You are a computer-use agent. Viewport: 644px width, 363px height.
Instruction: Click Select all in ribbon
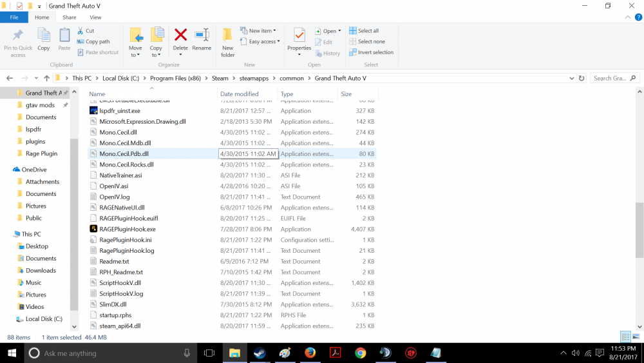pos(364,31)
